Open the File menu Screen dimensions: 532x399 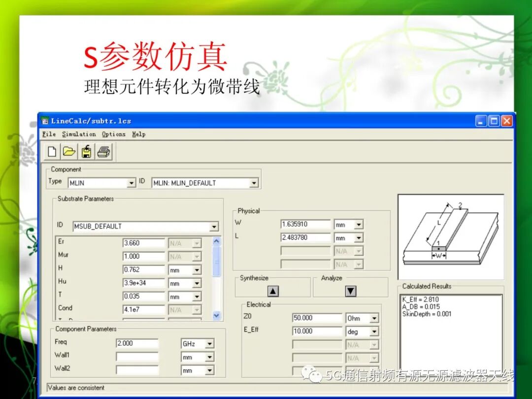(49, 134)
